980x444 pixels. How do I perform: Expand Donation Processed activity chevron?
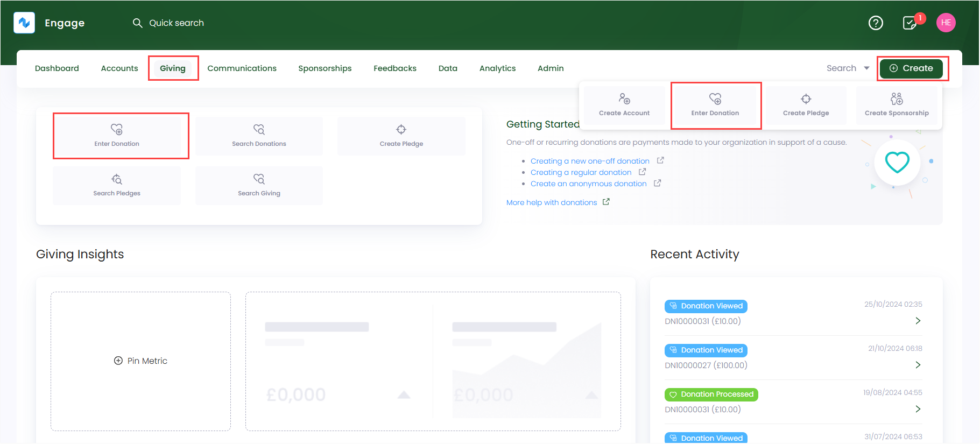pos(918,409)
